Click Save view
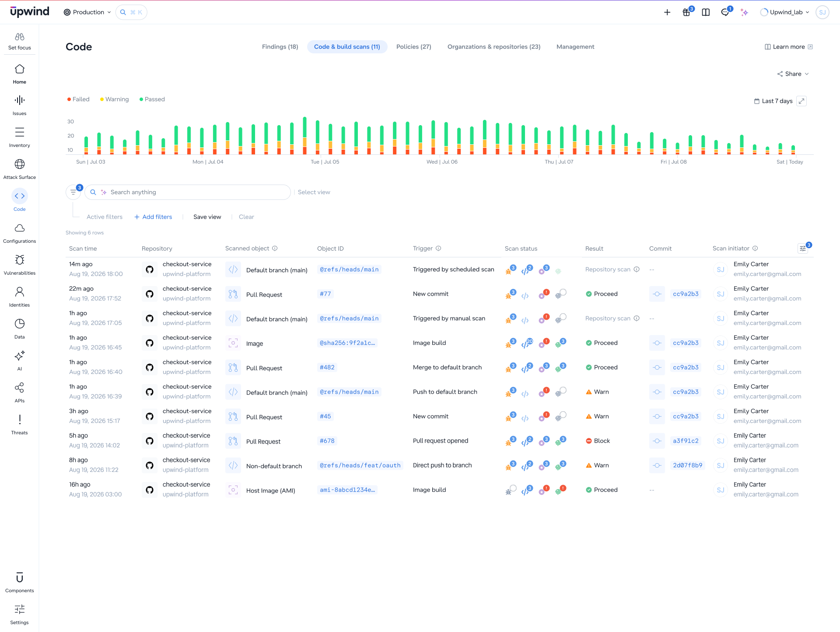 tap(207, 217)
